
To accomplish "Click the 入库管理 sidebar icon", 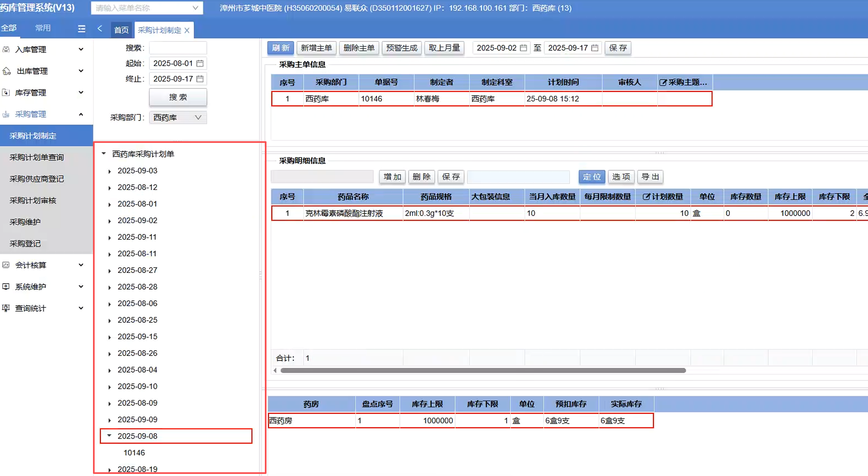I will tap(6, 49).
